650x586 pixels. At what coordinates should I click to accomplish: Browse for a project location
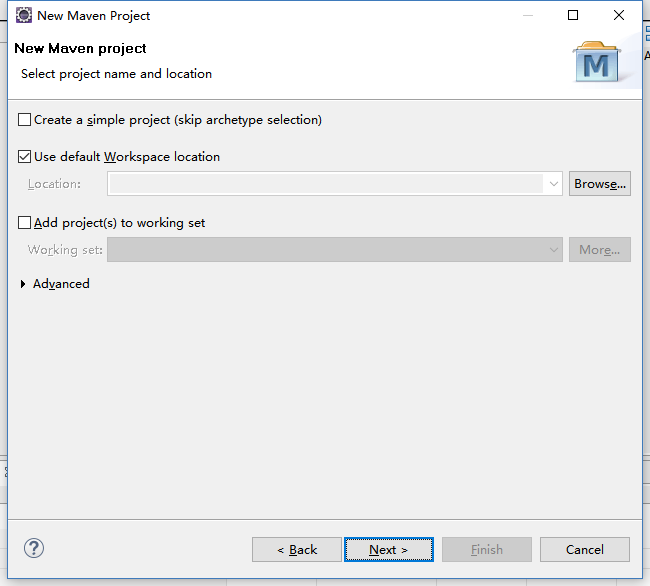[x=600, y=184]
